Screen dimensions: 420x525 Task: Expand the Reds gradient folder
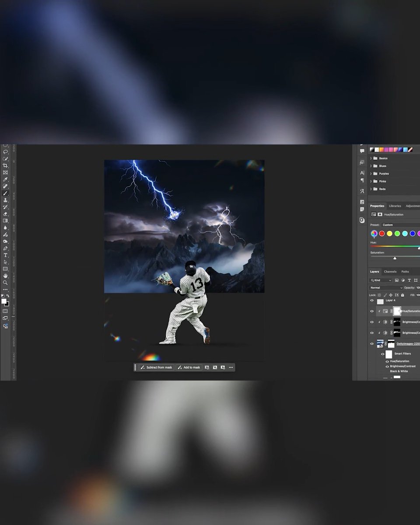point(371,189)
